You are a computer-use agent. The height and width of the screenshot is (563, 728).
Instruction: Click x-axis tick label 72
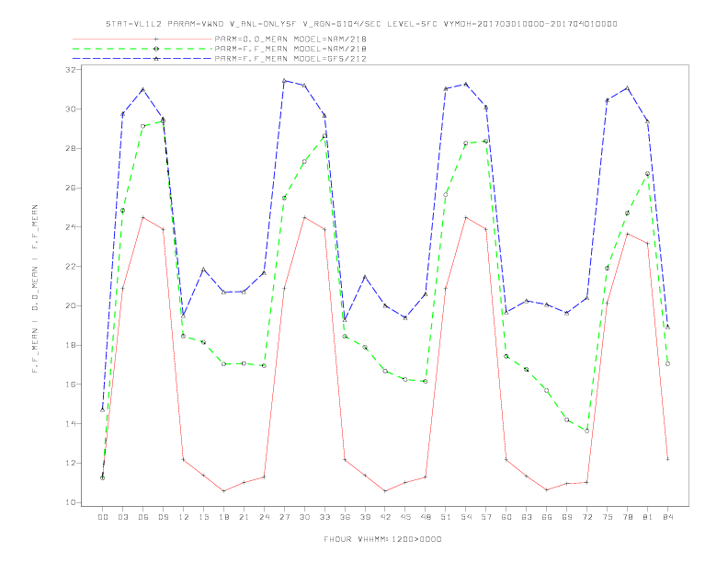point(587,517)
